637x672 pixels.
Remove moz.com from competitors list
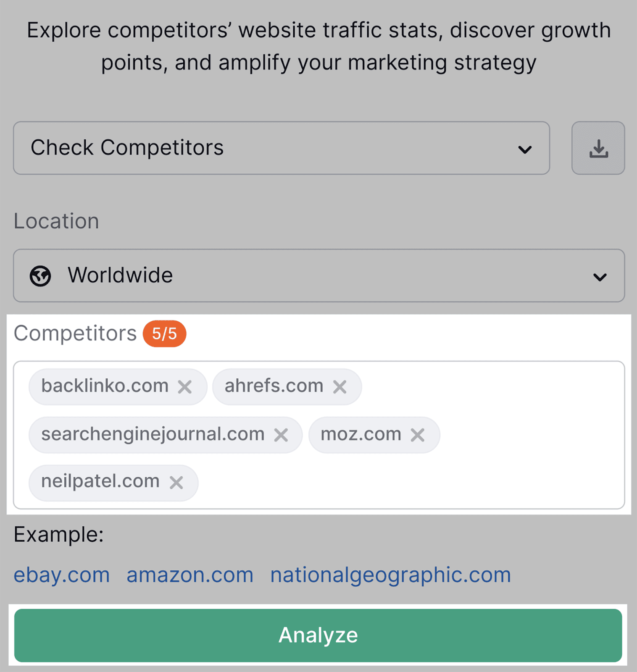tap(418, 435)
